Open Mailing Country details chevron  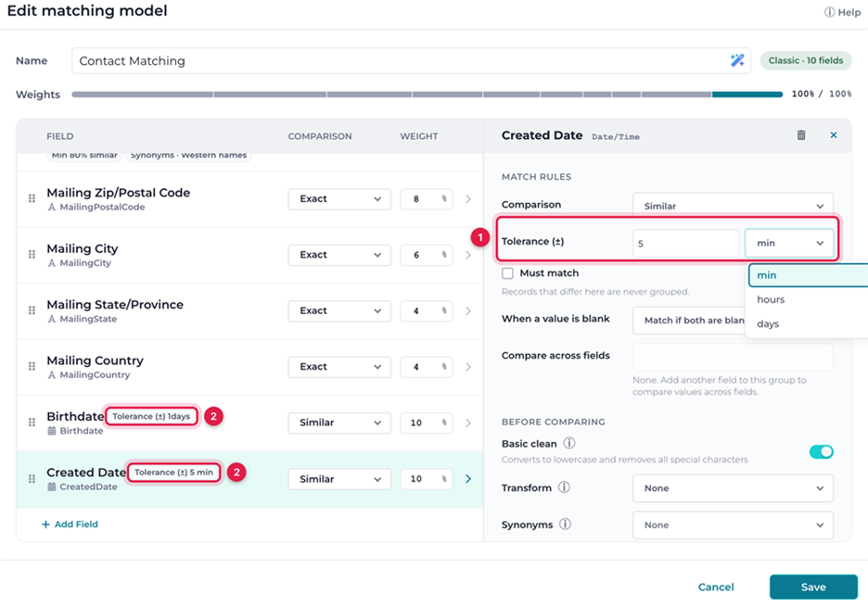click(x=468, y=367)
